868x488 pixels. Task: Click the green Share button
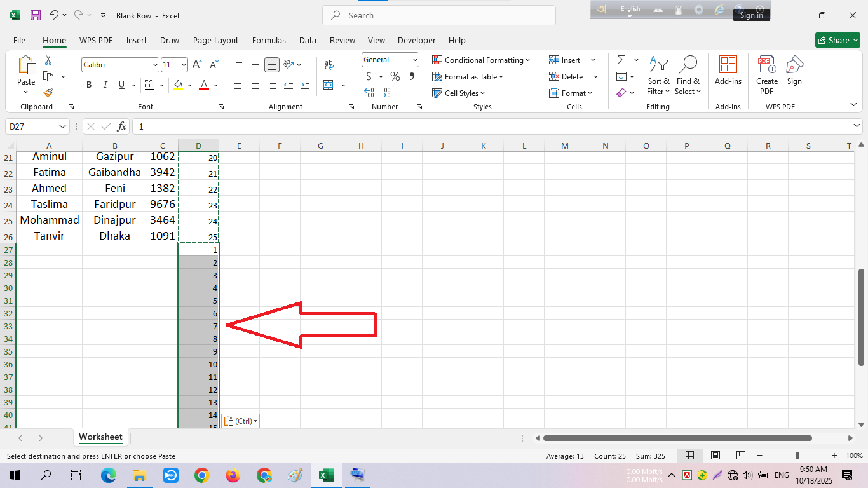pyautogui.click(x=837, y=40)
